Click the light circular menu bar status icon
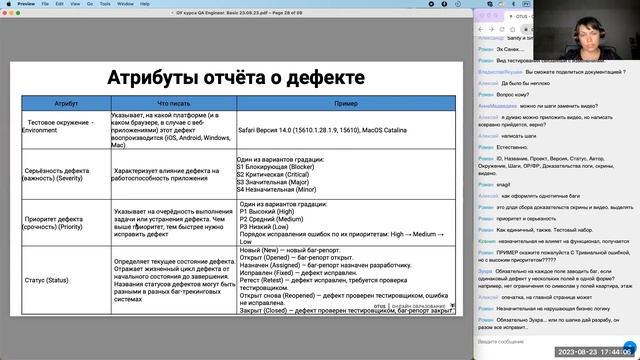The image size is (640, 360). 458,4
